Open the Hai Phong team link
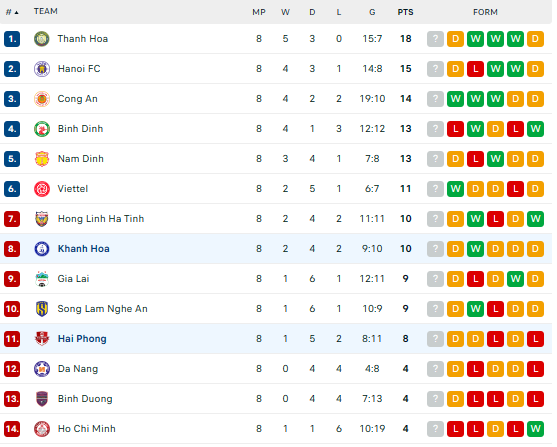Viewport: 557px width, 447px height. pyautogui.click(x=82, y=339)
